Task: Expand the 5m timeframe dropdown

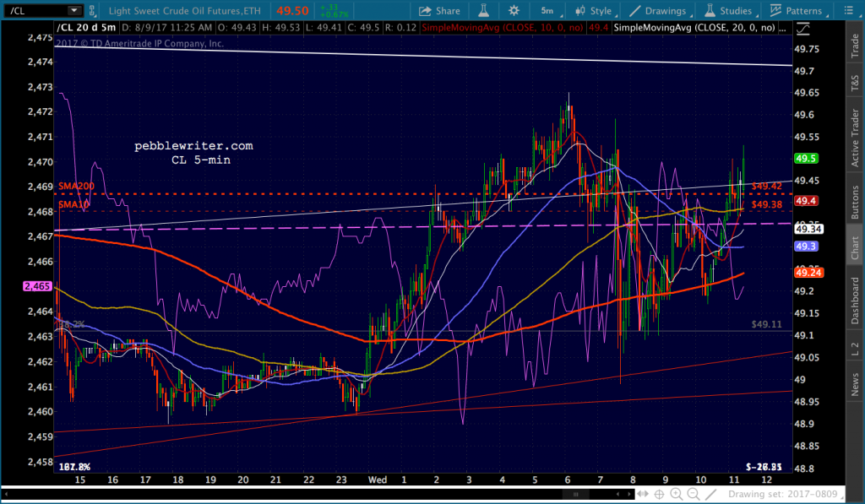Action: point(547,11)
